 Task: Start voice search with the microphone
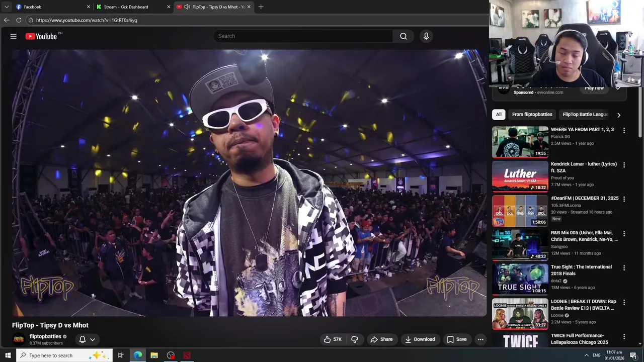click(x=426, y=36)
